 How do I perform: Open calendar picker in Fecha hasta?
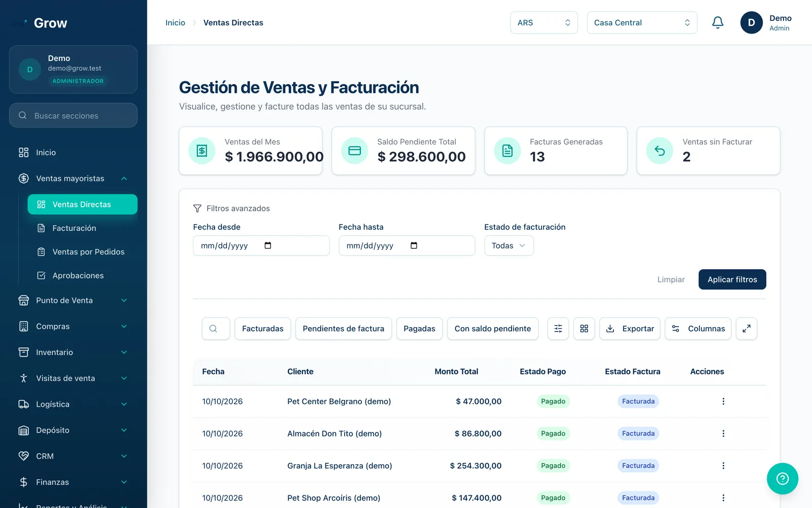[414, 245]
